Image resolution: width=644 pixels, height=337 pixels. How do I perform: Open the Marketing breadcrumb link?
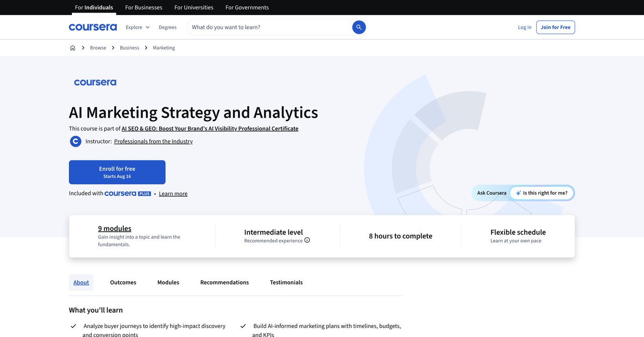tap(164, 48)
